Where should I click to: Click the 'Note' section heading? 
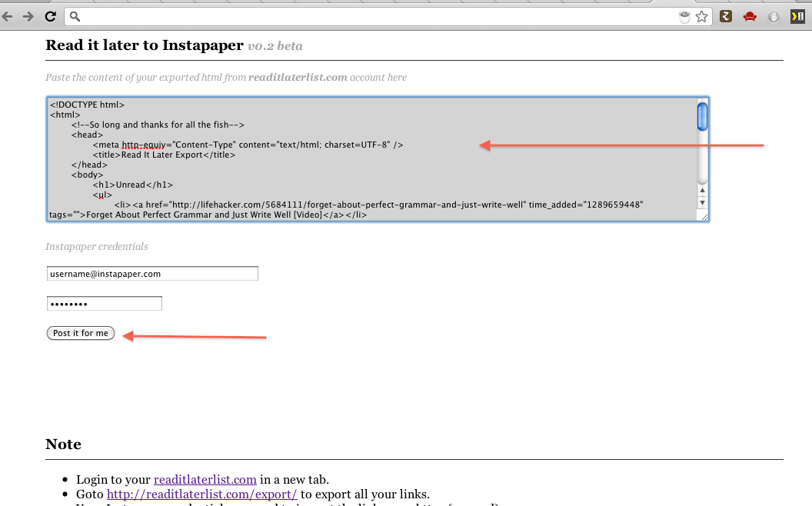63,444
